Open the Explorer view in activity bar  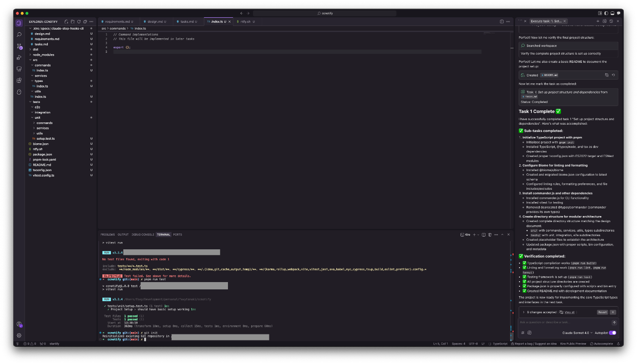coord(19,23)
